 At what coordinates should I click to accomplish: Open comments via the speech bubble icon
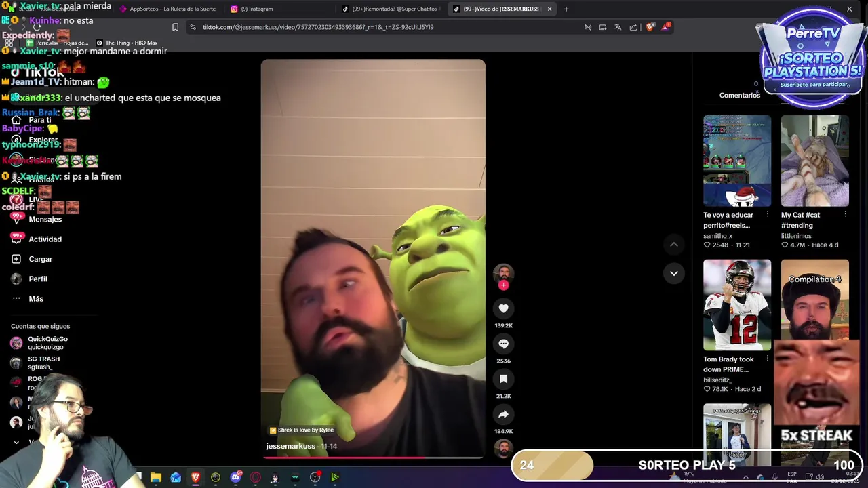[x=503, y=344]
